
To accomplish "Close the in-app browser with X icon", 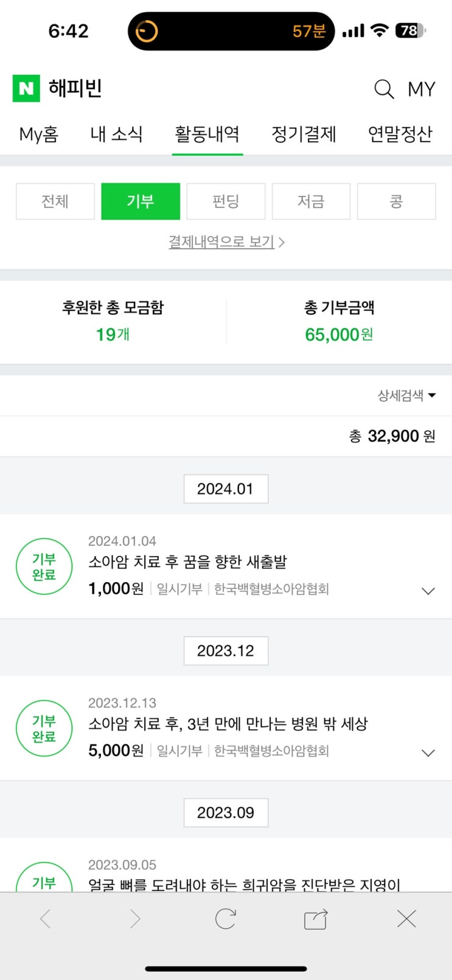I will pyautogui.click(x=406, y=919).
